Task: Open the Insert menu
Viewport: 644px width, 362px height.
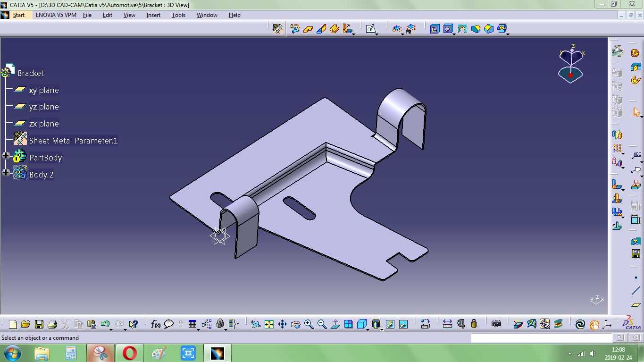Action: click(x=153, y=15)
